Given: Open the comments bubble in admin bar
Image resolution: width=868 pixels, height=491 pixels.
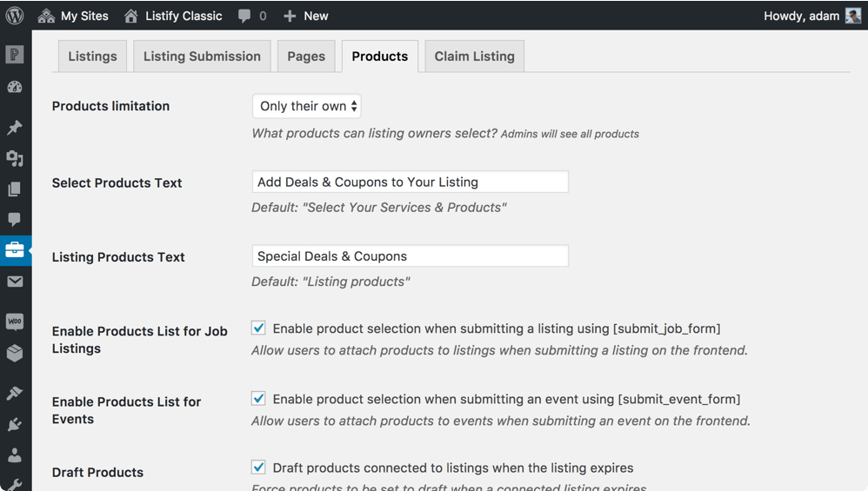Looking at the screenshot, I should point(252,16).
